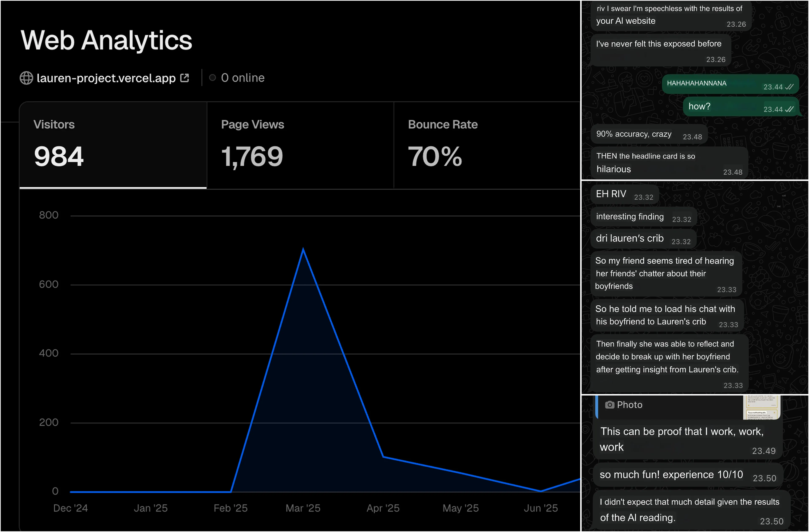Click the read-receipt double checkmarks on HAHAHAHANNANA

coord(789,87)
